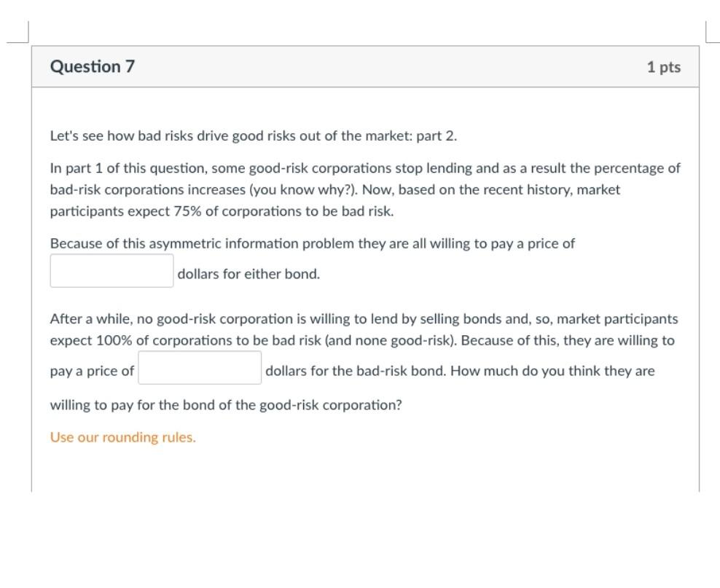This screenshot has width=720, height=588.
Task: Select the 'Question 7' header text
Action: point(91,66)
